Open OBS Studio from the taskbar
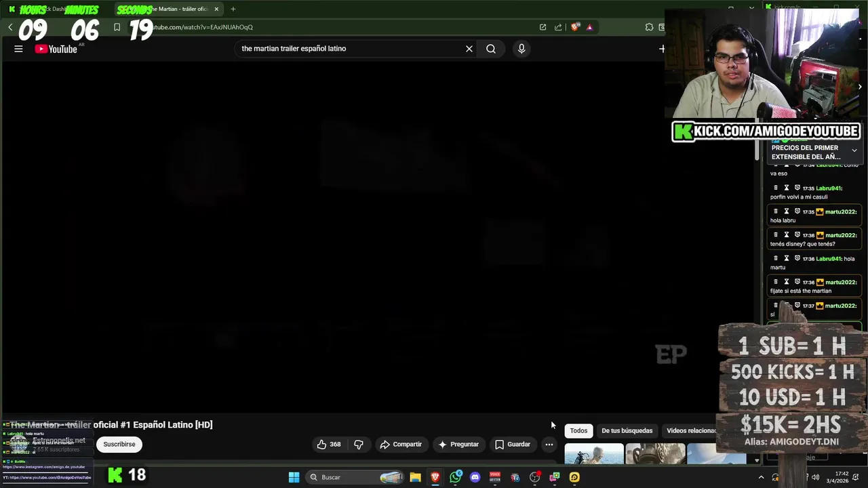 (534, 477)
